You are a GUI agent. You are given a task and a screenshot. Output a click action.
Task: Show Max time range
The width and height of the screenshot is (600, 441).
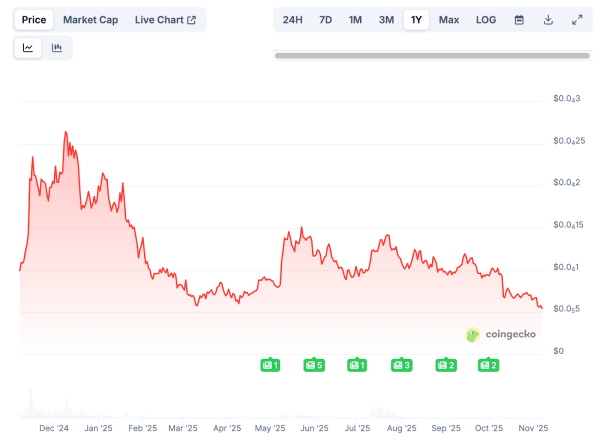pyautogui.click(x=449, y=20)
